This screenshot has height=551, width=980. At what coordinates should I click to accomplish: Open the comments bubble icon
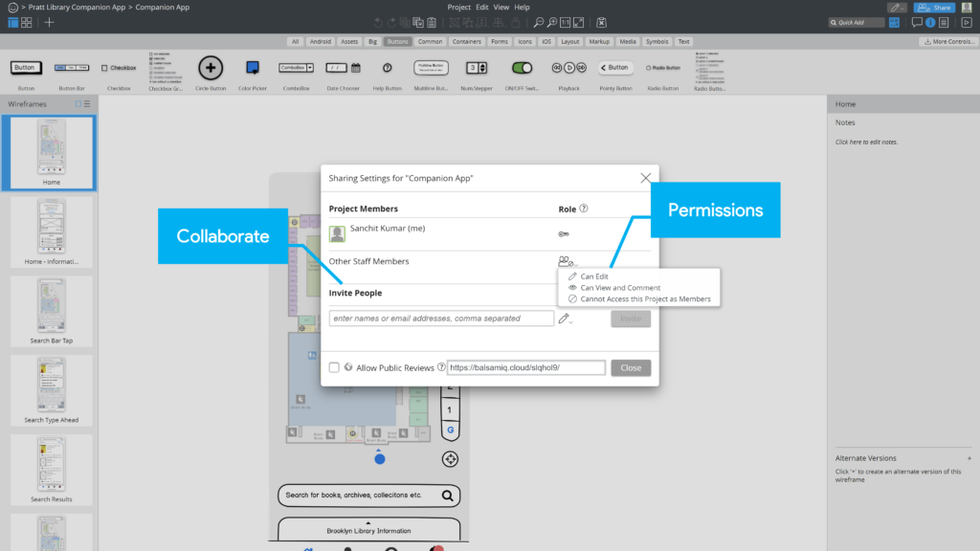tap(917, 21)
